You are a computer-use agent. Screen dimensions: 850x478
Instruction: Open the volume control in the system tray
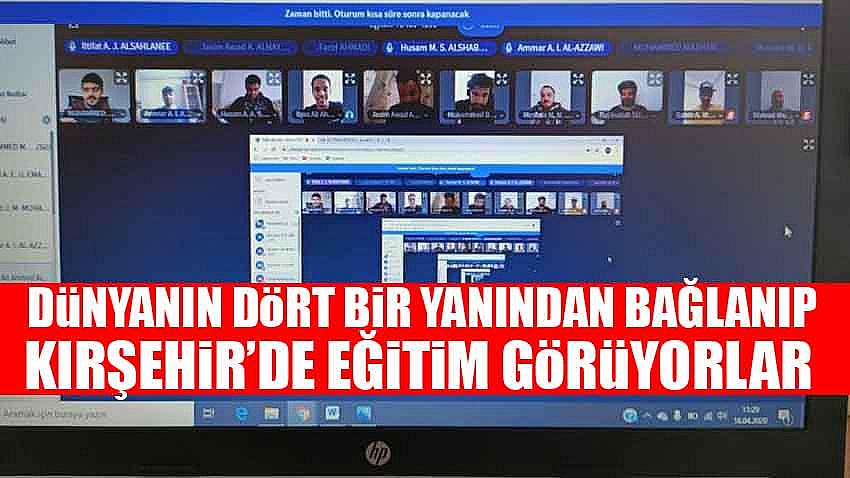point(722,416)
